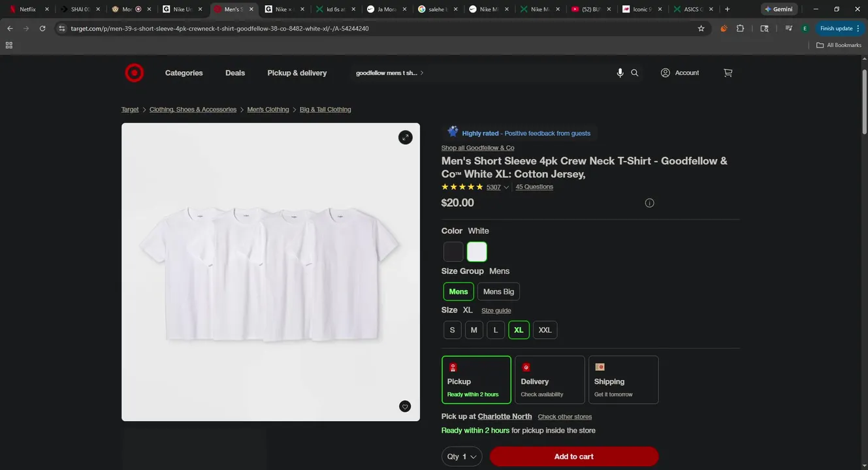Viewport: 868px width, 470px height.
Task: Open the Categories menu
Action: (184, 73)
